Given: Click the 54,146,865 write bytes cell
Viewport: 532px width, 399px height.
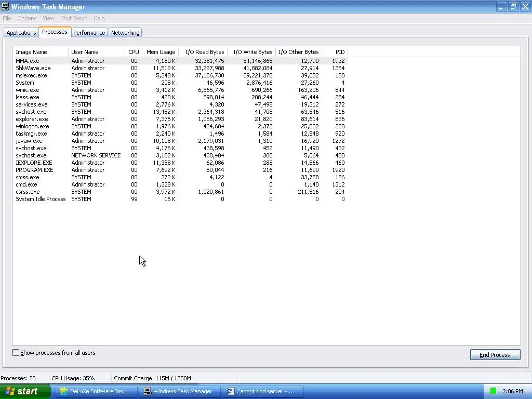Looking at the screenshot, I should click(258, 61).
